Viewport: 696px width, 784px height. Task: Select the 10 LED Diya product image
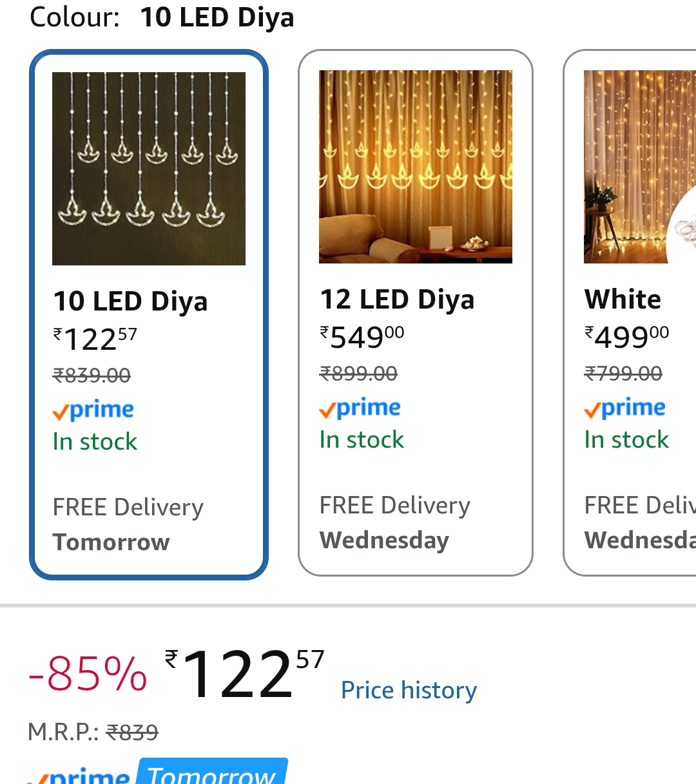(x=149, y=169)
